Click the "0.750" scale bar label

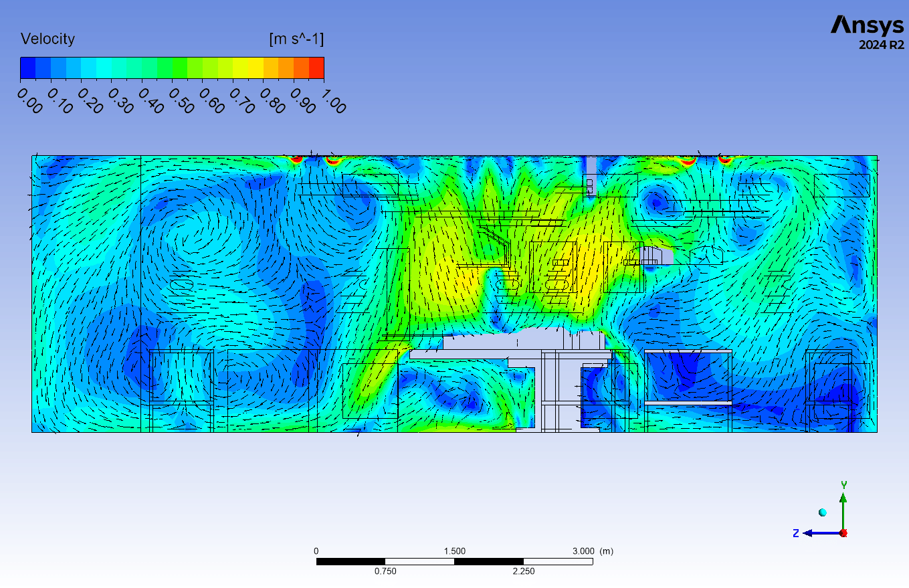385,571
